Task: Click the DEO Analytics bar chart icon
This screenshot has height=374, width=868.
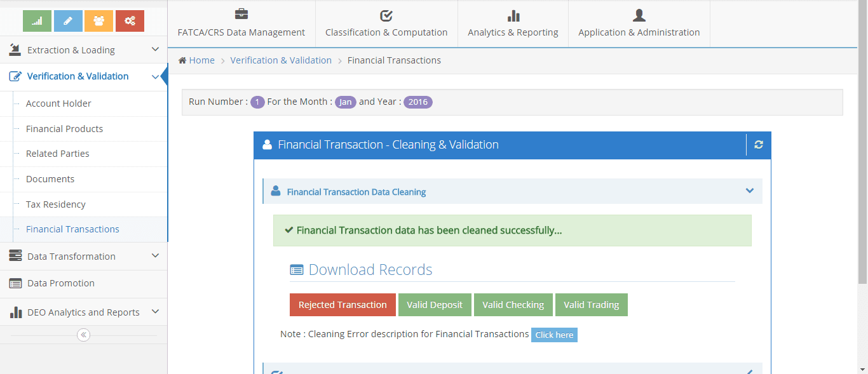Action: 15,312
